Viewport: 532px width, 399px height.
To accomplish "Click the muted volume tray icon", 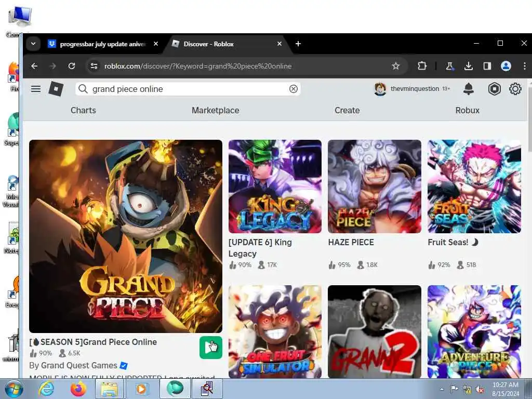I will (x=480, y=390).
